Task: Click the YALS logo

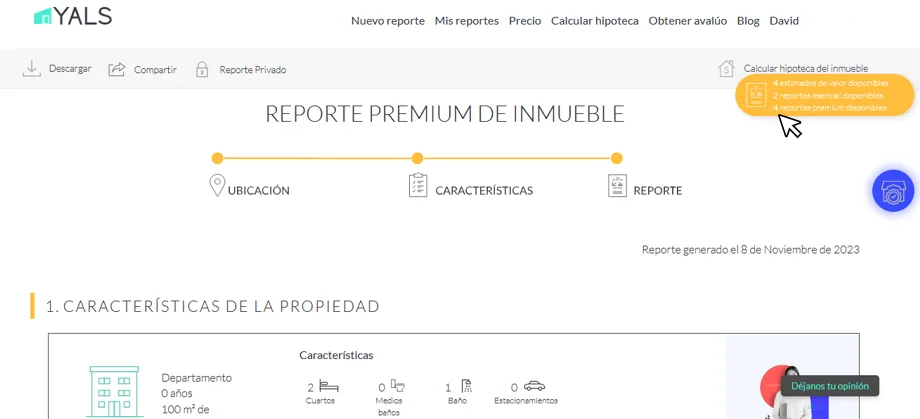Action: pyautogui.click(x=73, y=16)
